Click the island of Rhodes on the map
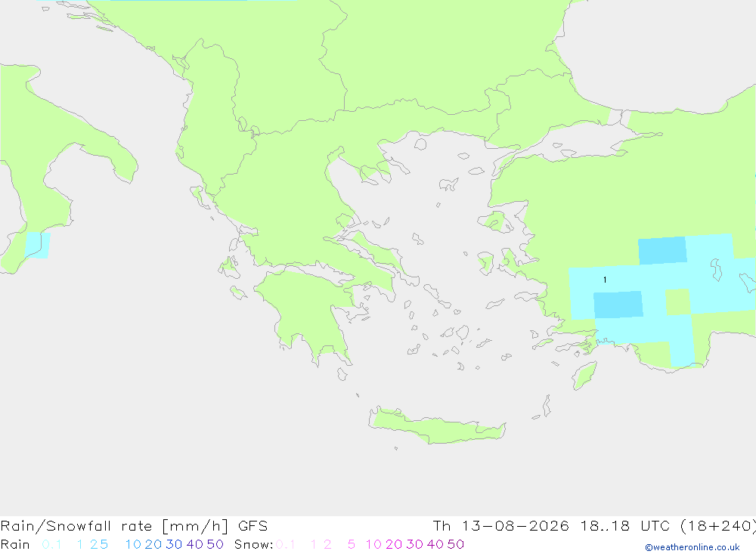 (x=584, y=376)
